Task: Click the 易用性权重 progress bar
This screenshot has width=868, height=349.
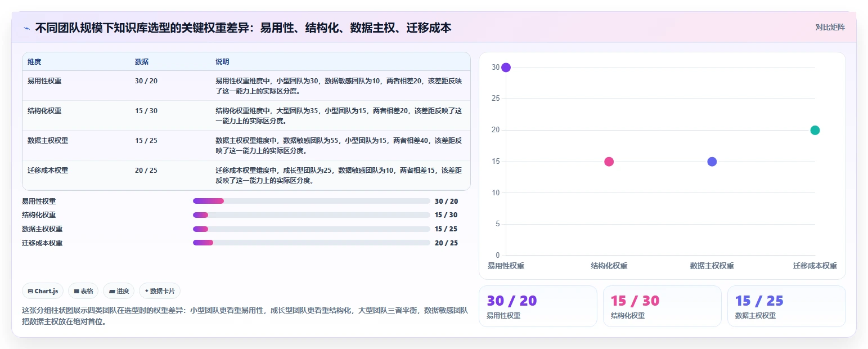Action: click(x=311, y=201)
